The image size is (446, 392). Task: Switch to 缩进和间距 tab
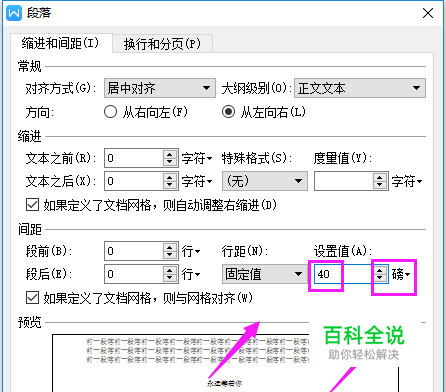click(61, 43)
